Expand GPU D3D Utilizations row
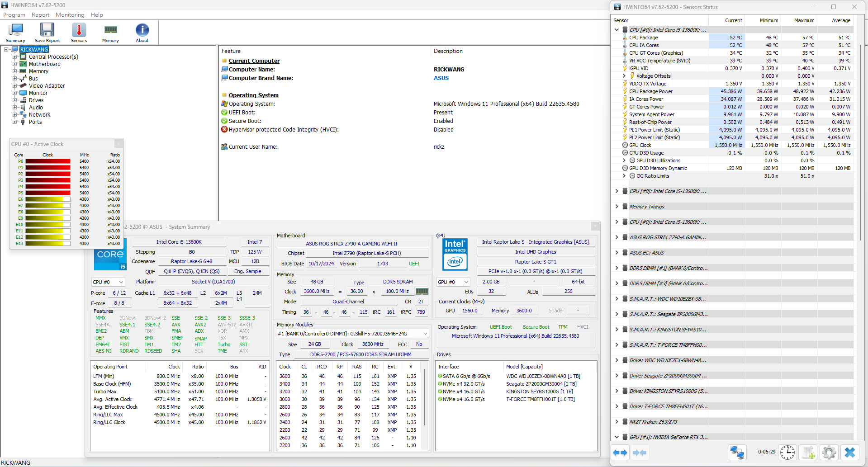 click(x=624, y=160)
